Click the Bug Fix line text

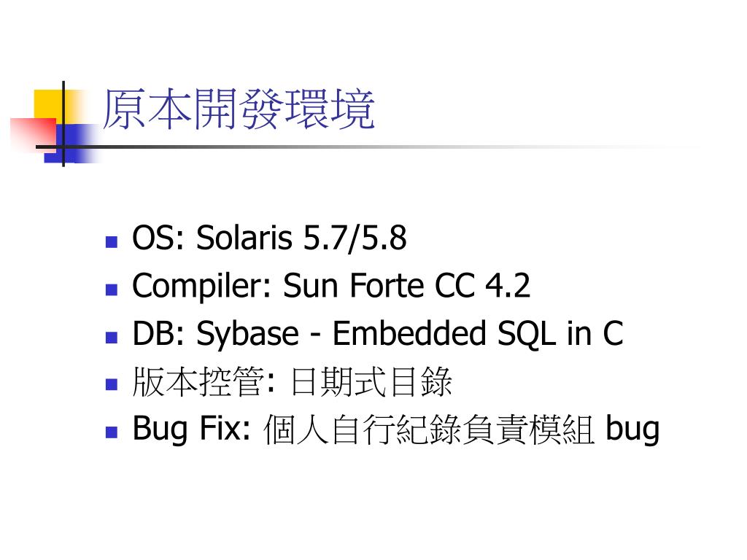[396, 430]
